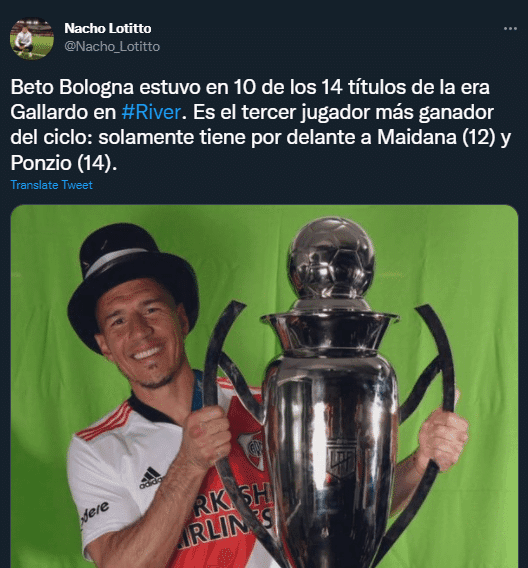The height and width of the screenshot is (568, 528).
Task: Click the trophy's left curved handle
Action: point(225,362)
